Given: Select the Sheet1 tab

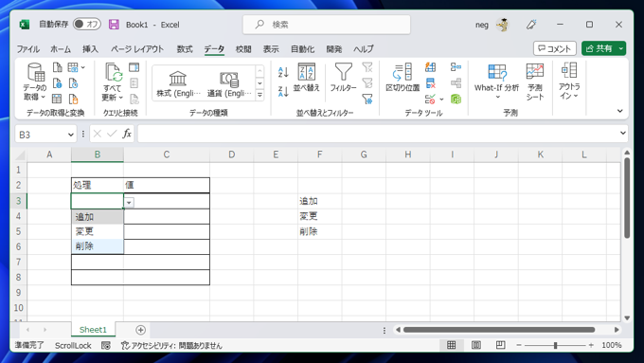Looking at the screenshot, I should pos(93,330).
